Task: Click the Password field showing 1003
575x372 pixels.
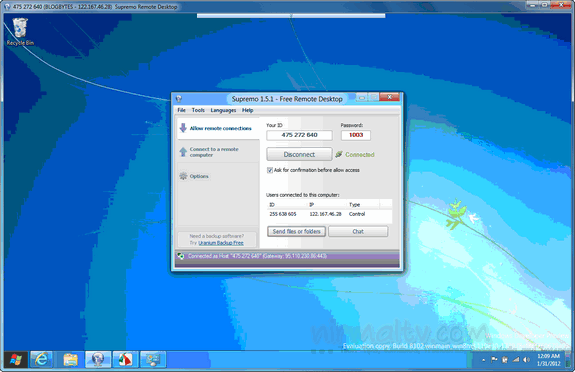Action: tap(356, 135)
